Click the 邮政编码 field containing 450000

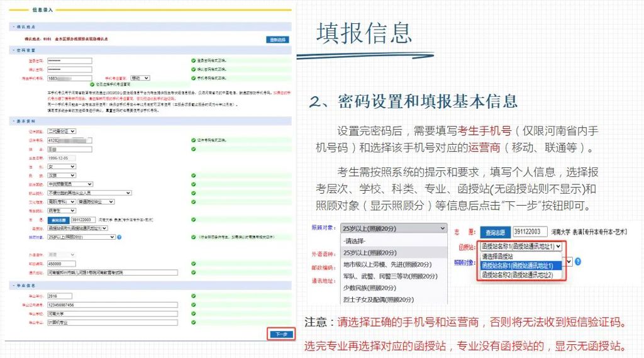coord(62,264)
